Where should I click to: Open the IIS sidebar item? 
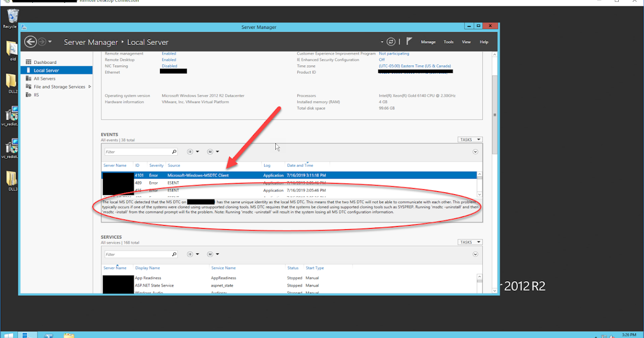pos(38,94)
